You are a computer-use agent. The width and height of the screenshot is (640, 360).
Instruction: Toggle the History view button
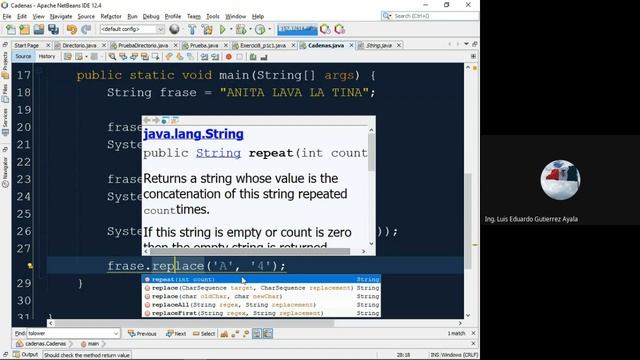coord(47,56)
